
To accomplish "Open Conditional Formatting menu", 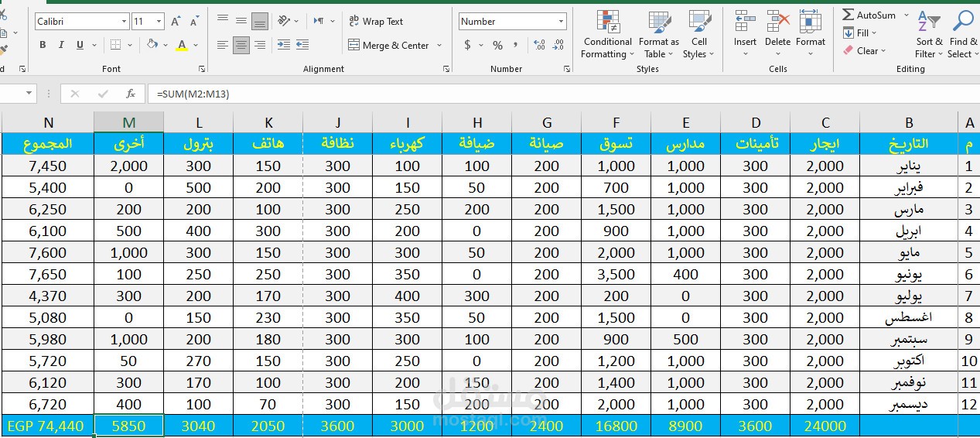I will point(607,34).
